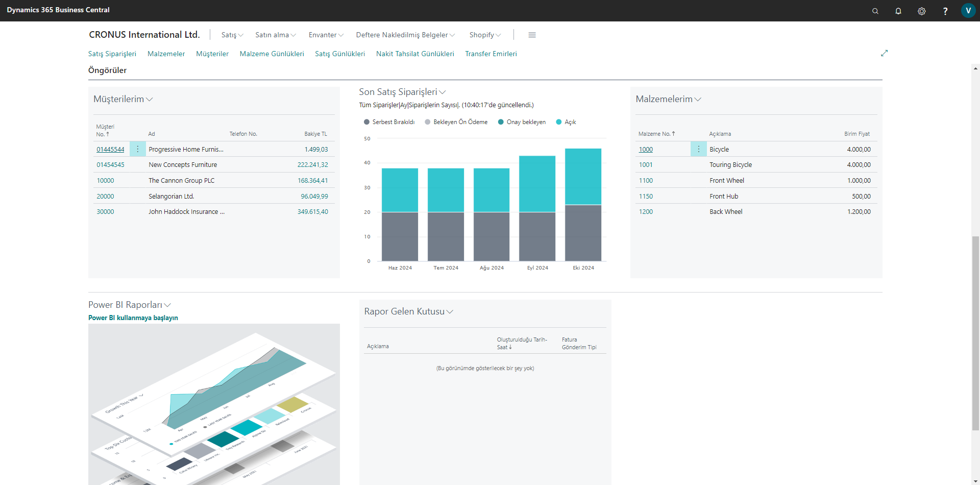Open customer number 01445544 link
The image size is (980, 485).
[111, 150]
